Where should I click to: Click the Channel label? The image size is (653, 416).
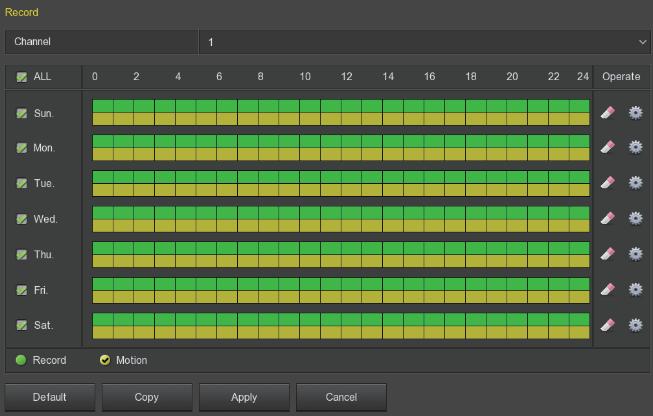(32, 42)
